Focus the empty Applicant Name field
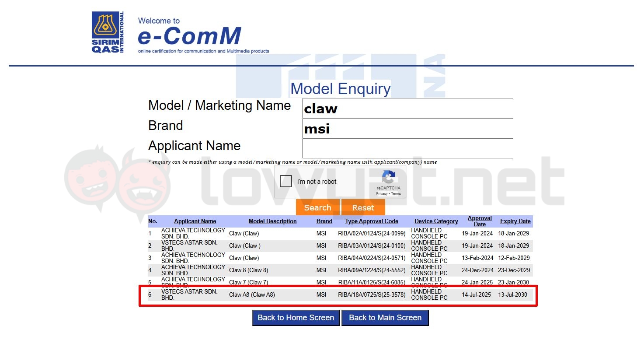This screenshot has height=361, width=644. coord(407,148)
